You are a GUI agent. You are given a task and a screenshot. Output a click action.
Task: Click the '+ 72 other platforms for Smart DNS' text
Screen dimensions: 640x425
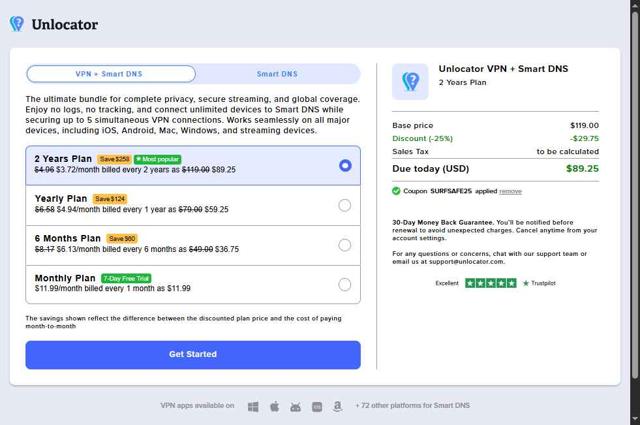point(412,405)
